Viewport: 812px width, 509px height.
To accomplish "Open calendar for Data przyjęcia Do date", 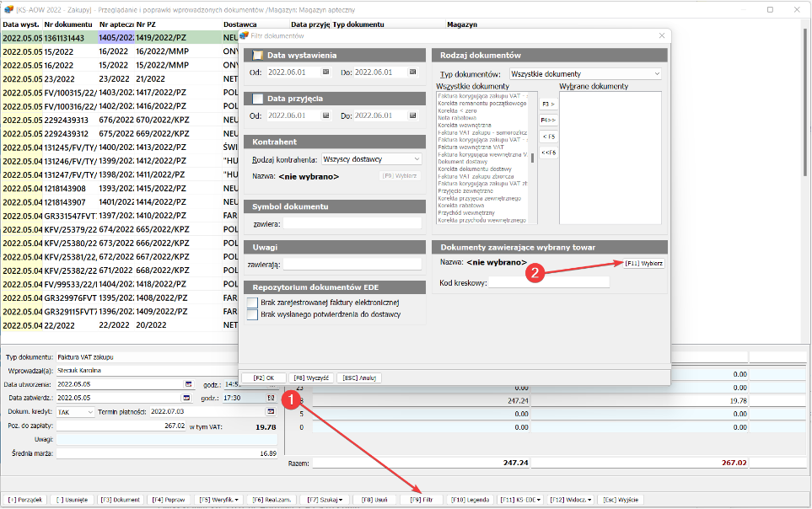I will point(412,115).
